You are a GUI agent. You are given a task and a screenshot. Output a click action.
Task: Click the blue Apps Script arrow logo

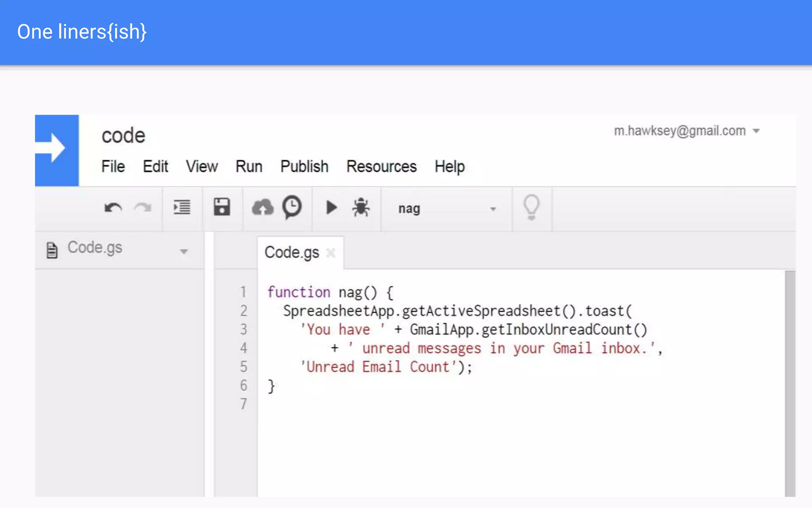[57, 150]
